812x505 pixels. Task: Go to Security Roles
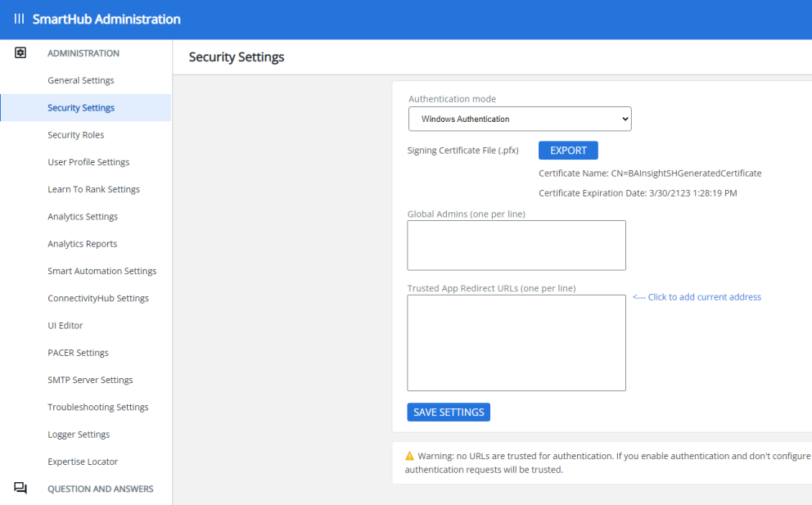click(x=75, y=135)
